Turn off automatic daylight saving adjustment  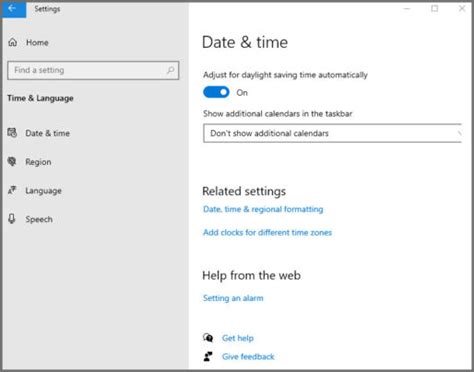pyautogui.click(x=216, y=92)
